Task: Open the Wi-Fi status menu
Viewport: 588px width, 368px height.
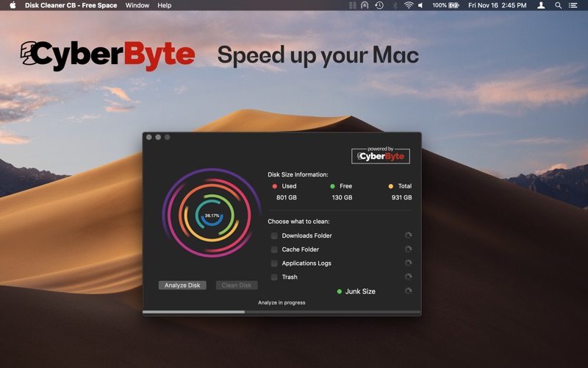Action: (409, 5)
